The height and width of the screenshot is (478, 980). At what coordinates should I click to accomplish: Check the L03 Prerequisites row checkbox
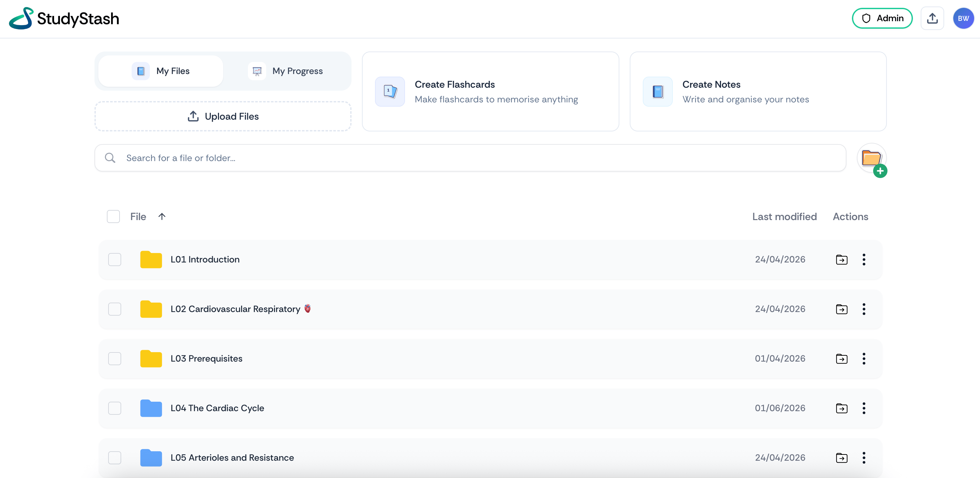tap(114, 358)
